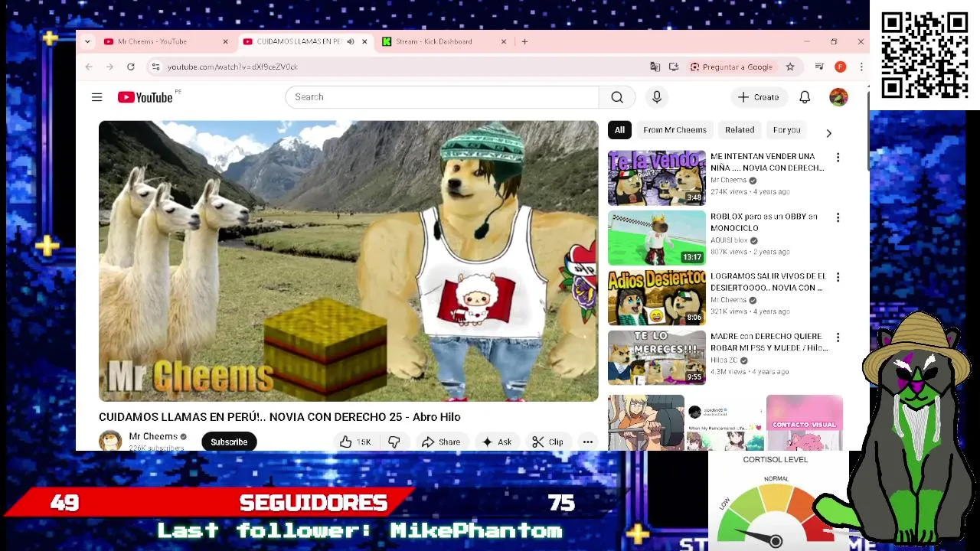The height and width of the screenshot is (551, 980).
Task: Open more actions under the video
Action: 587,442
